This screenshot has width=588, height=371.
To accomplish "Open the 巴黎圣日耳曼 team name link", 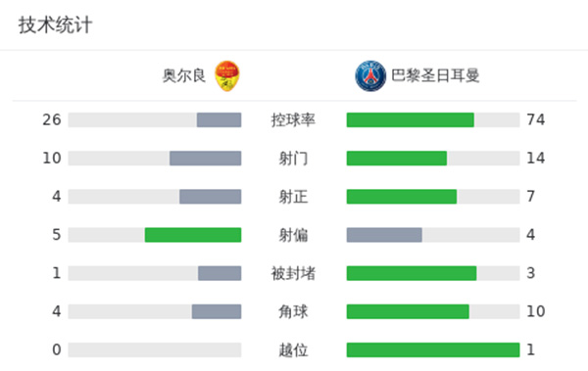I will pyautogui.click(x=435, y=75).
